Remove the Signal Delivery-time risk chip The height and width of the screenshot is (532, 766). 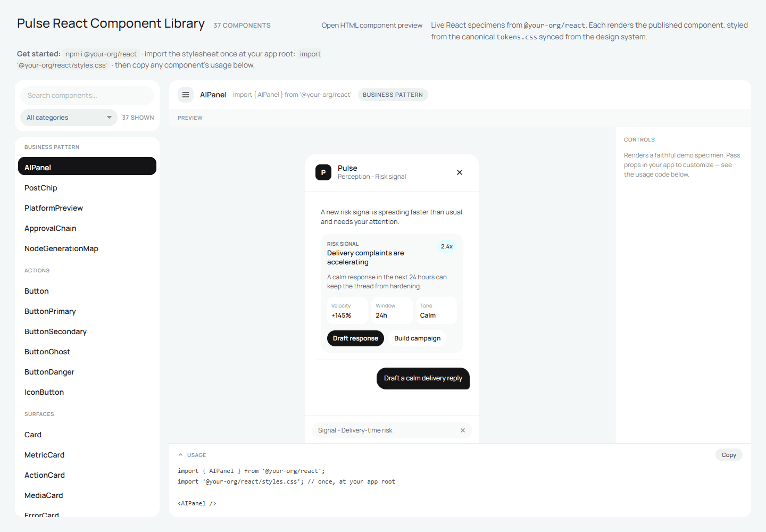pyautogui.click(x=463, y=430)
